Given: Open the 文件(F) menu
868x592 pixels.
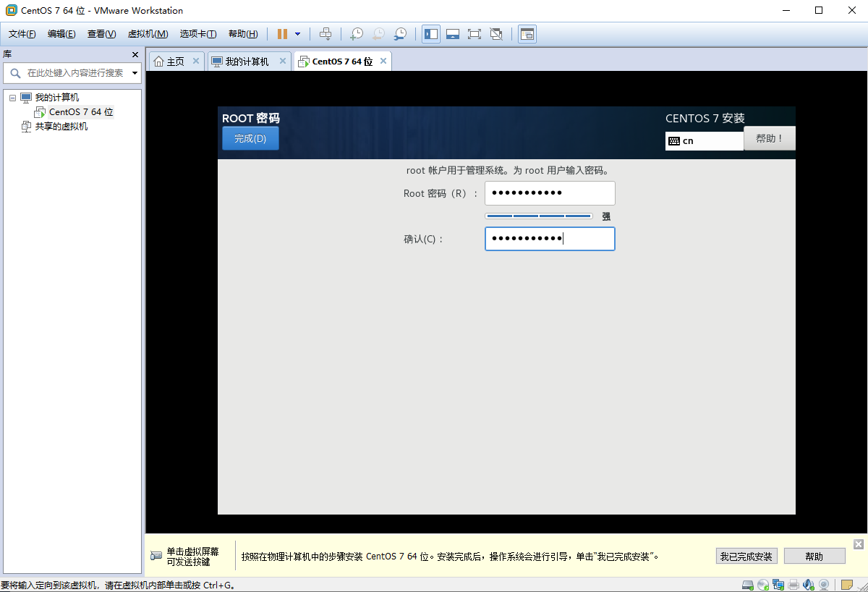Looking at the screenshot, I should point(22,34).
